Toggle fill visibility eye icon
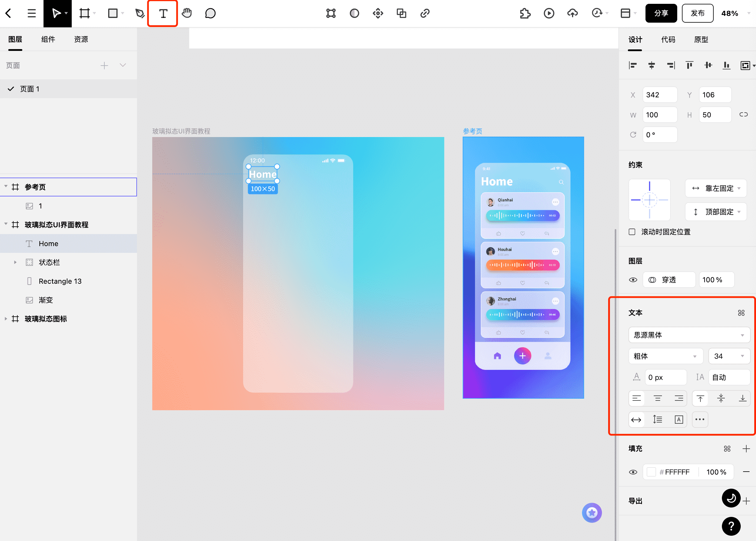Image resolution: width=756 pixels, height=541 pixels. tap(633, 472)
